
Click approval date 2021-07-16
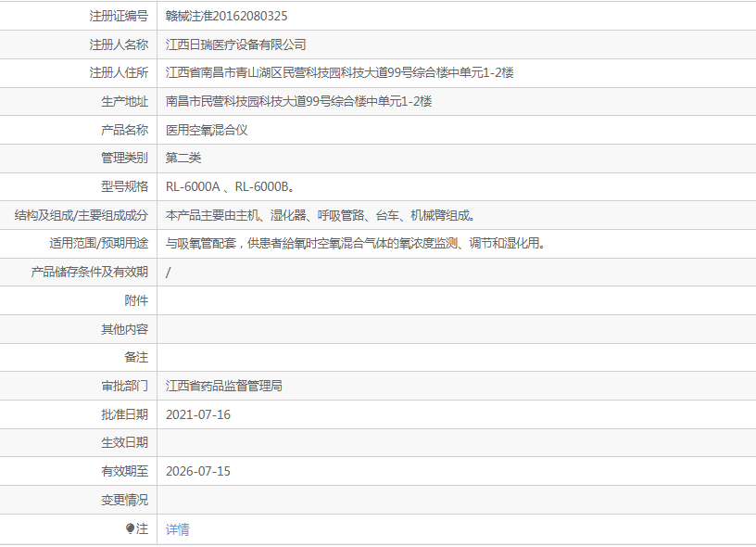click(x=197, y=414)
